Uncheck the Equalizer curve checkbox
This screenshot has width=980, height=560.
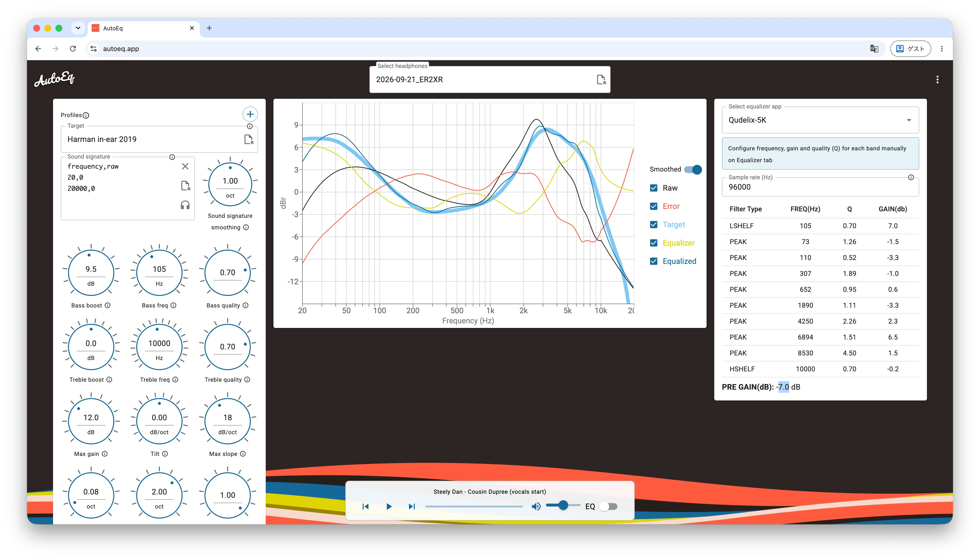[653, 243]
